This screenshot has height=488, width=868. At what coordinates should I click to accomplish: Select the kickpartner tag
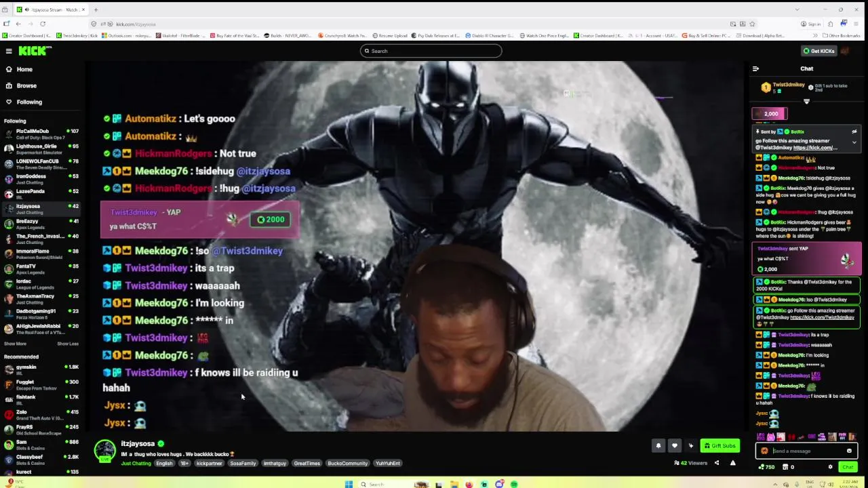pyautogui.click(x=209, y=464)
